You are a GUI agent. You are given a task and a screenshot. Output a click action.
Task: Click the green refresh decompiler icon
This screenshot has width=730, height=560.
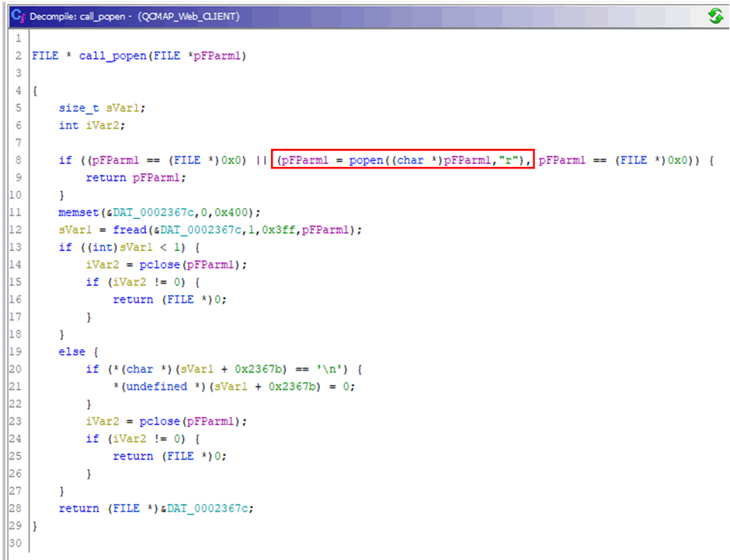[715, 16]
